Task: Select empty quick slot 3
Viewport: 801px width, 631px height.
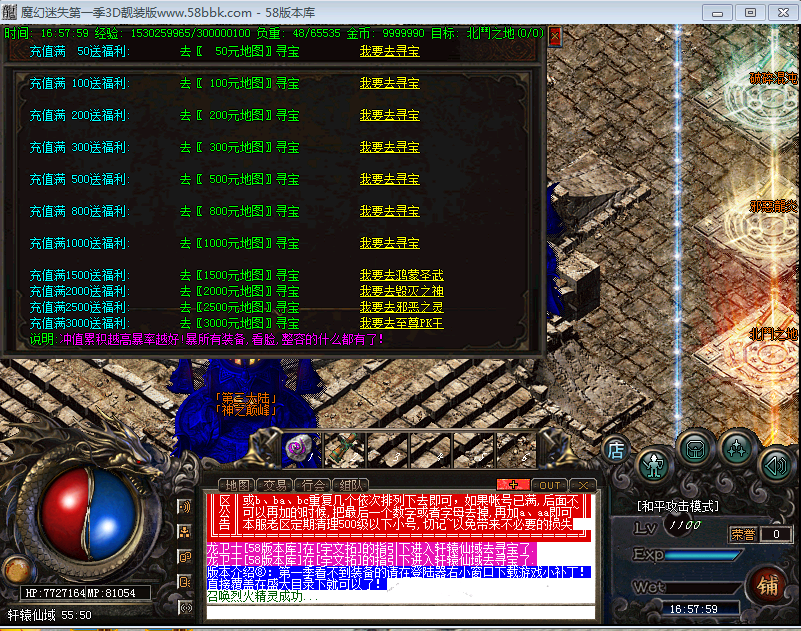Action: 387,450
